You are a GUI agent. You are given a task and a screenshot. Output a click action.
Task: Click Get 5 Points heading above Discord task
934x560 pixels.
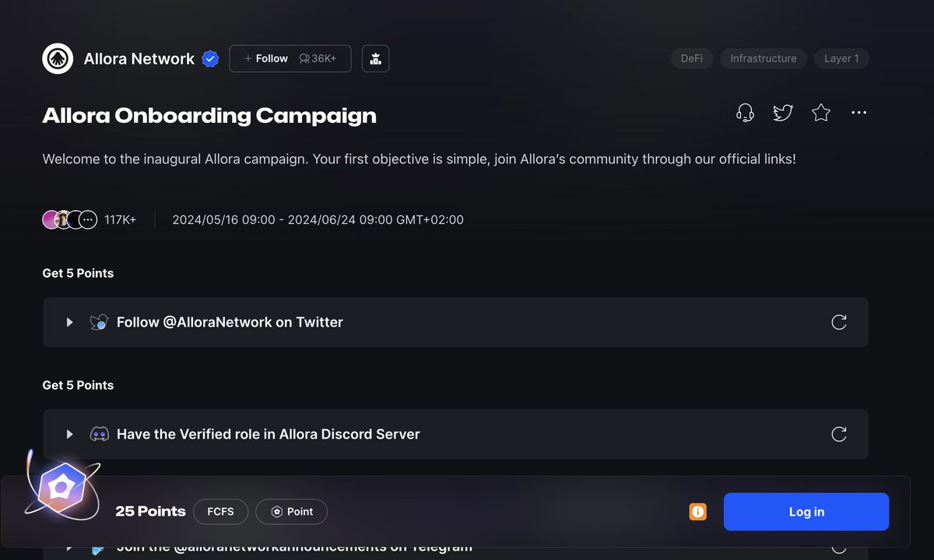click(78, 385)
